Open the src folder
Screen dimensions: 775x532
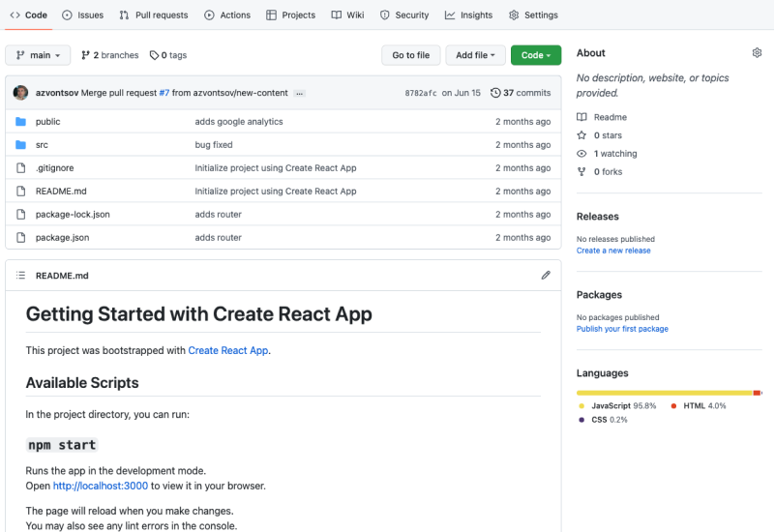[42, 145]
